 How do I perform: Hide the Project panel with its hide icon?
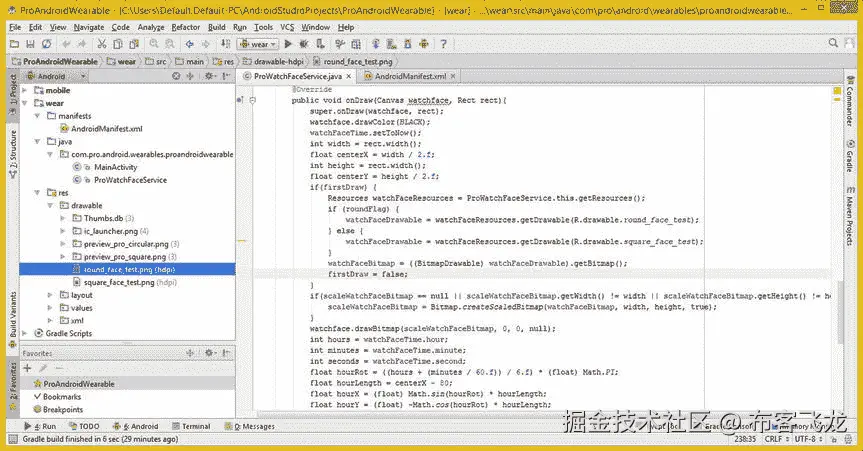coord(226,76)
